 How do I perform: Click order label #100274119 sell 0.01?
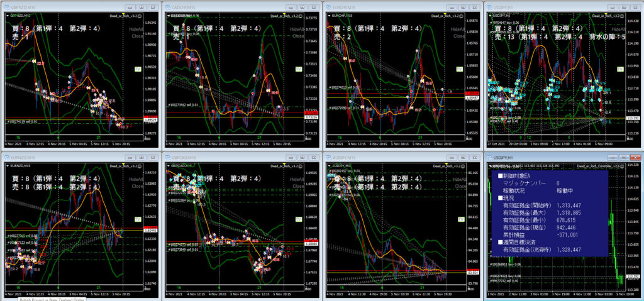click(22, 121)
